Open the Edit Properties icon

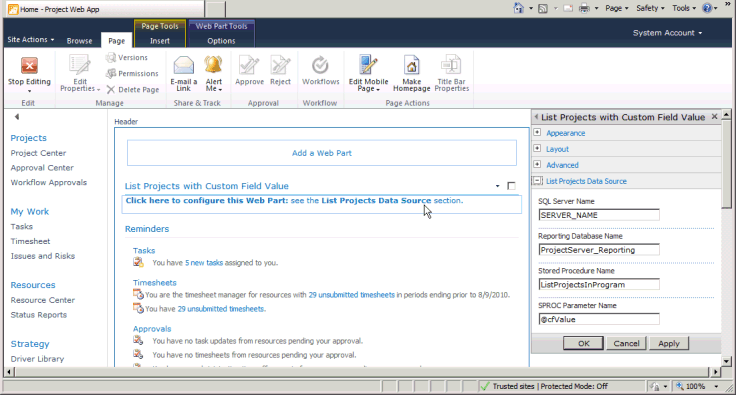pos(79,65)
